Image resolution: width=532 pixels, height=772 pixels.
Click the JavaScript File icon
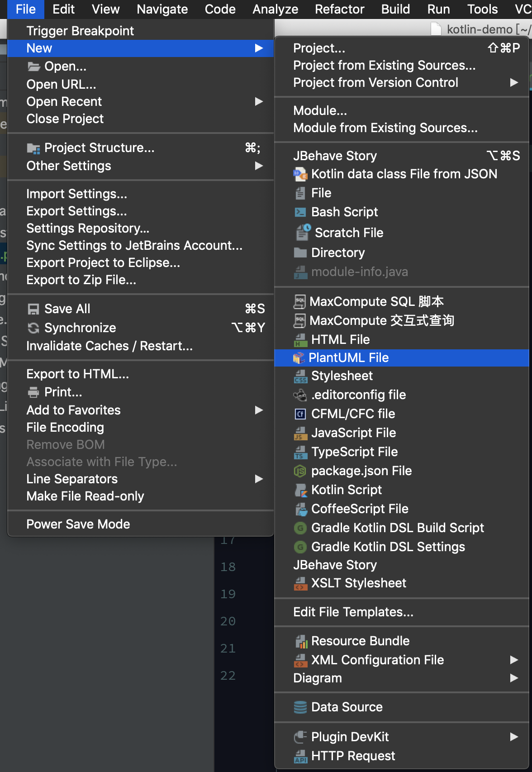[x=300, y=433]
